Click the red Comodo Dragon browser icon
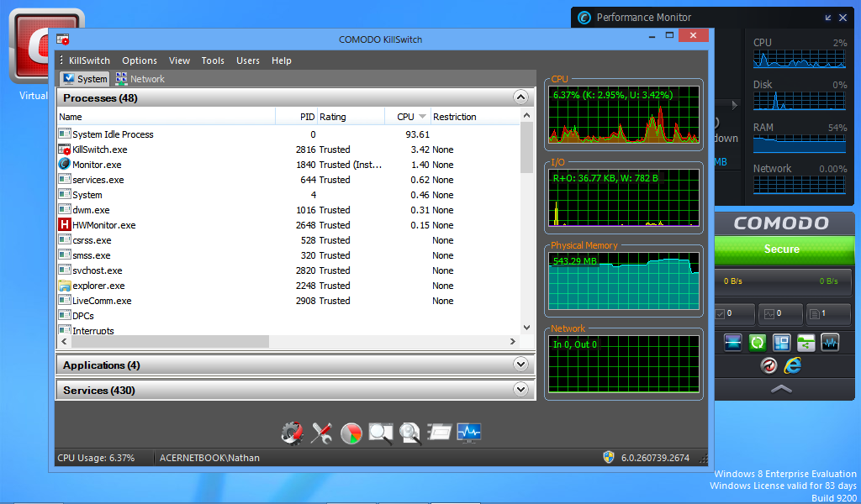 [x=769, y=365]
